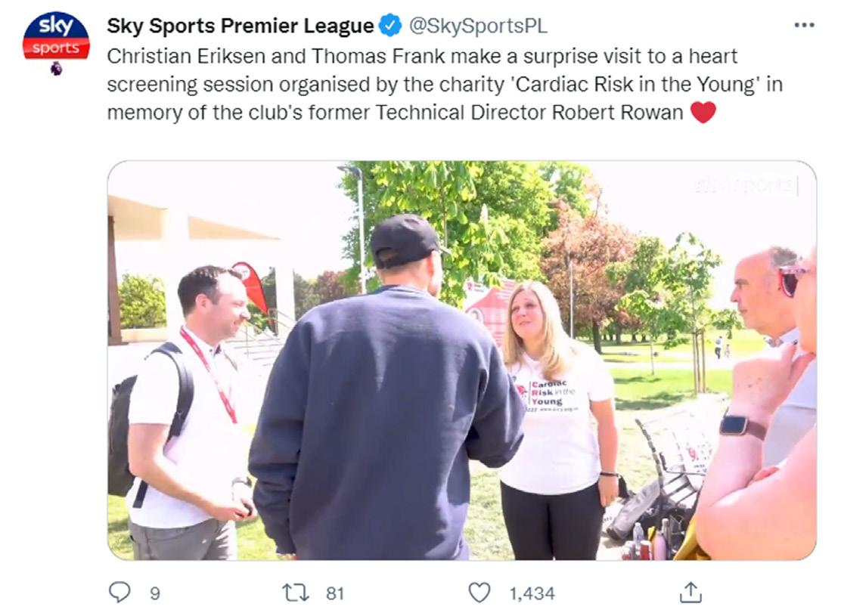
Task: Open the three-dot more options menu
Action: [804, 25]
